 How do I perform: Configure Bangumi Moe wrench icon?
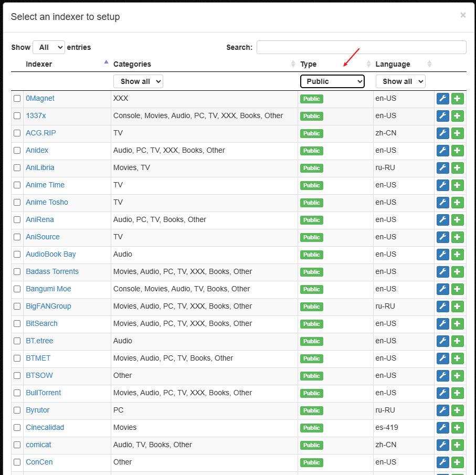[x=442, y=289]
